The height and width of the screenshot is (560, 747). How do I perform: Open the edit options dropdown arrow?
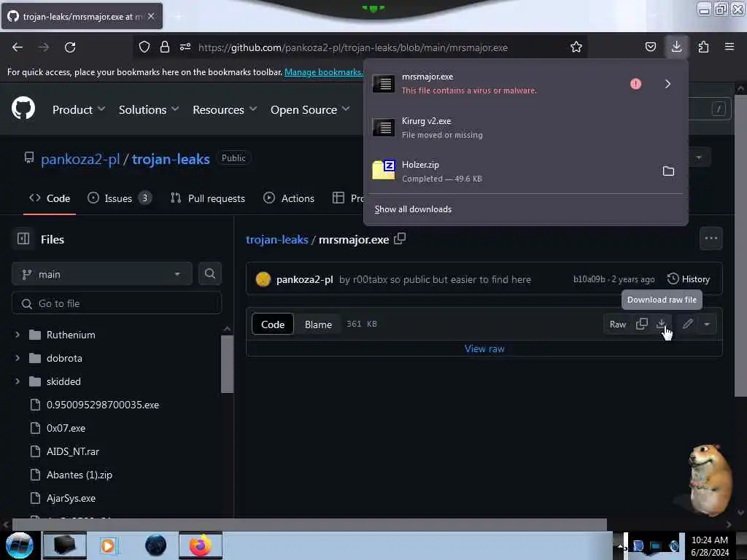(x=707, y=324)
